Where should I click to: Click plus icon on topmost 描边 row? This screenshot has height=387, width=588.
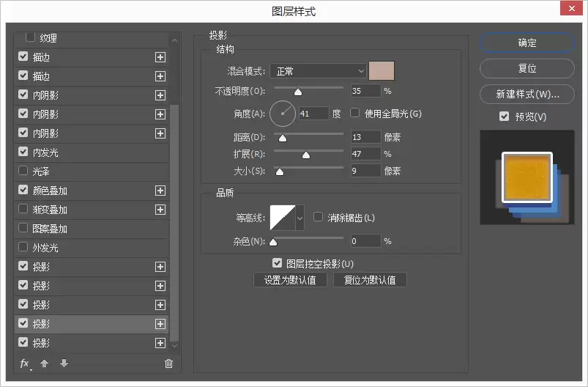pos(160,57)
